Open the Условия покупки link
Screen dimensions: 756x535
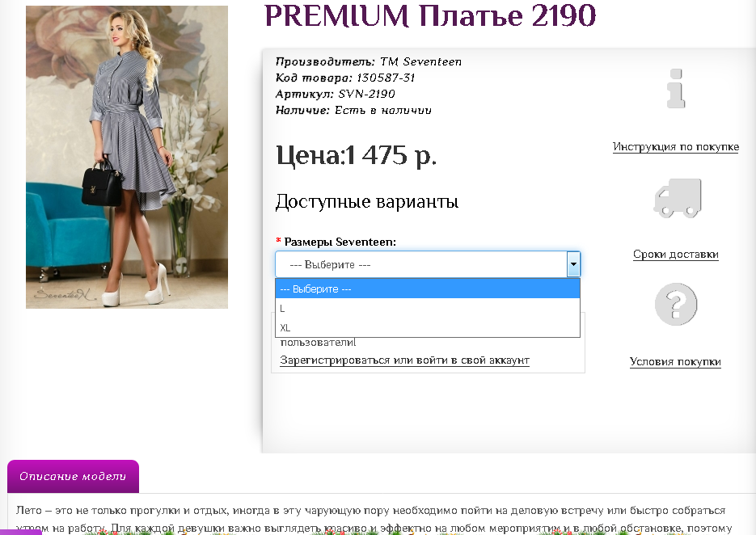tap(675, 361)
